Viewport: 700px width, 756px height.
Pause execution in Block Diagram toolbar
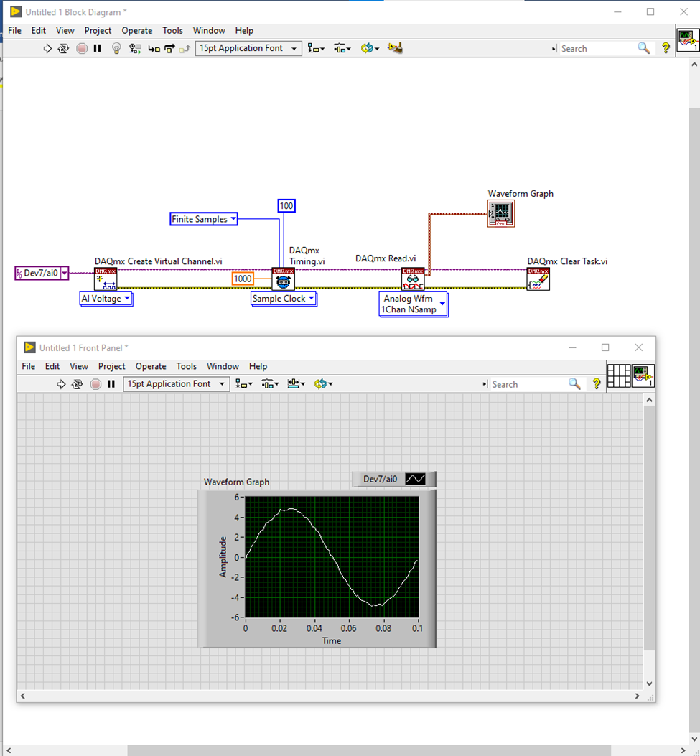(x=98, y=48)
